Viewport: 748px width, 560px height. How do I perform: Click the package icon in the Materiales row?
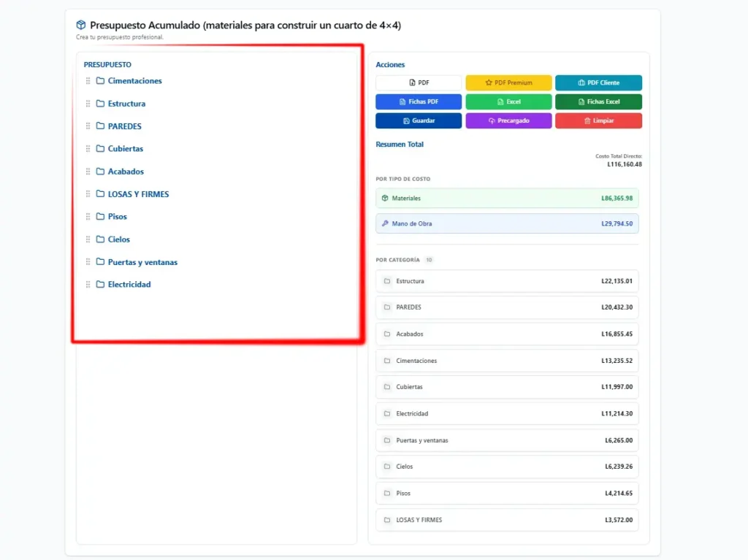pyautogui.click(x=385, y=198)
